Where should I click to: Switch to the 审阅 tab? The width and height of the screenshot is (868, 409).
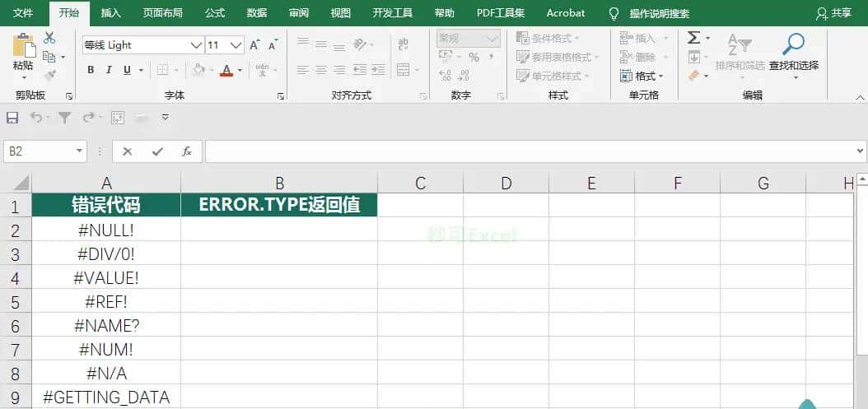point(299,12)
